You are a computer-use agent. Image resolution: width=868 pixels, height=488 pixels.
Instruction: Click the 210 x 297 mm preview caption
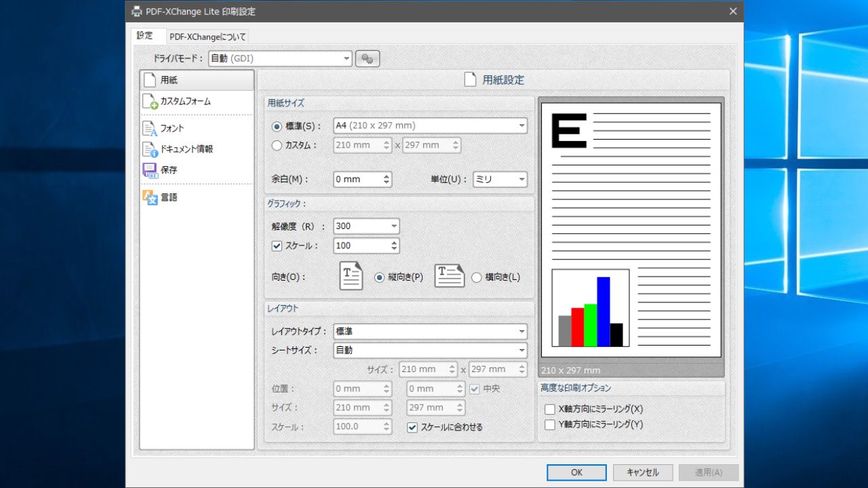coord(570,371)
